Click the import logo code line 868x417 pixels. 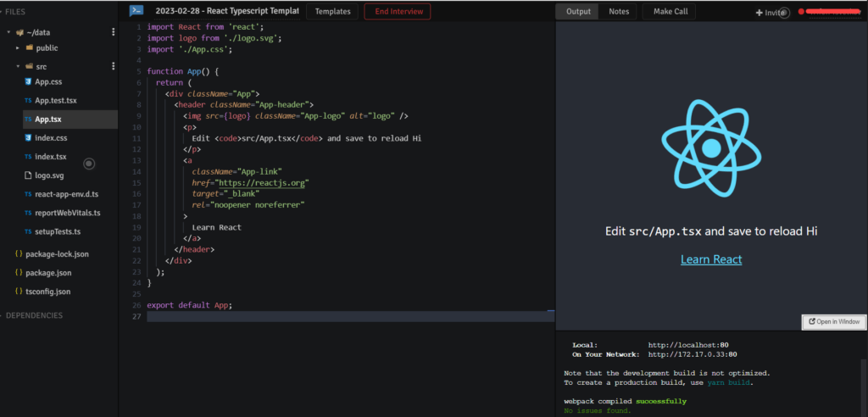click(x=214, y=38)
